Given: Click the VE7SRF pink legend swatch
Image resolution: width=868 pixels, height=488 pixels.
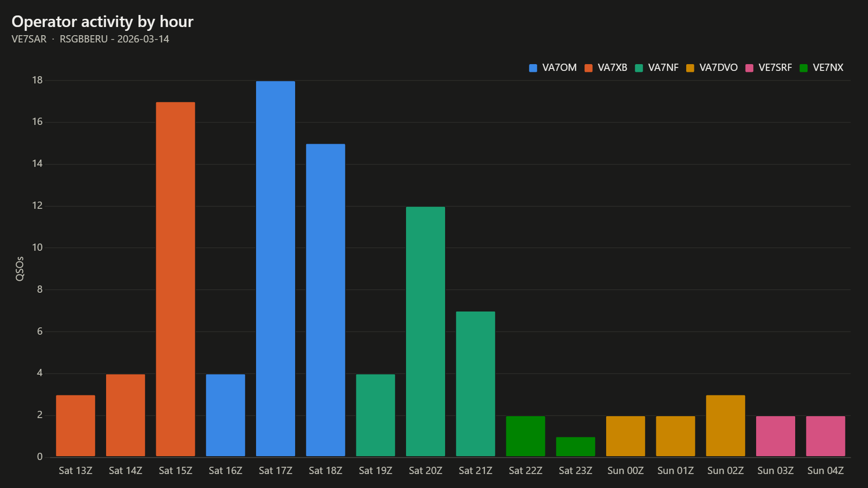Looking at the screenshot, I should pos(749,68).
